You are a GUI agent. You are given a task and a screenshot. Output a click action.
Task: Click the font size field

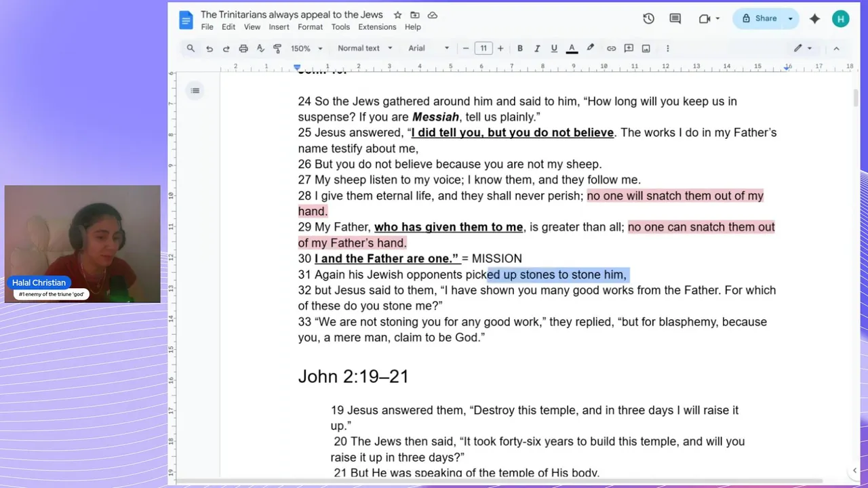pos(483,48)
